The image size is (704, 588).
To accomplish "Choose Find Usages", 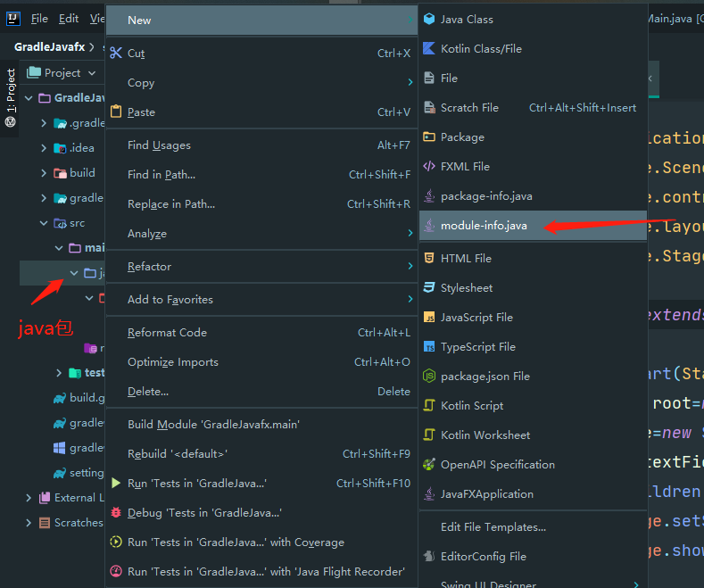I will click(x=261, y=145).
